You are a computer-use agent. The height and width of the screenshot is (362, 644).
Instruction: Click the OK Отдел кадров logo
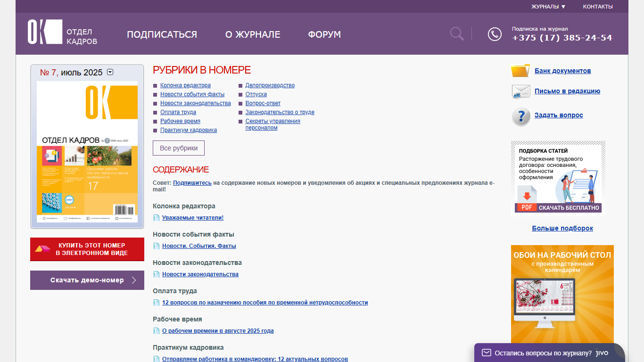62,32
